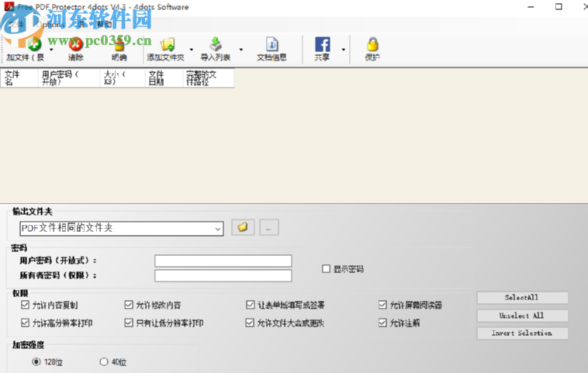Open dropdown arrow beside 加文件 button
The height and width of the screenshot is (373, 588).
pyautogui.click(x=51, y=50)
